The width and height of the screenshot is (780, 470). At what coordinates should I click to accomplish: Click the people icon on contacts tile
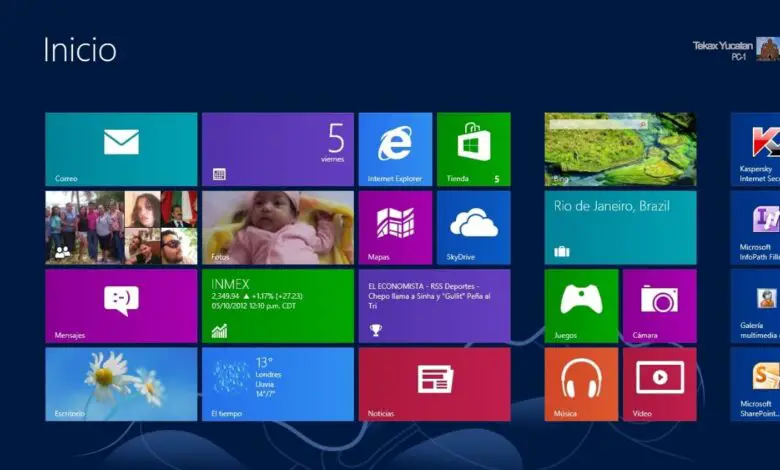(62, 252)
